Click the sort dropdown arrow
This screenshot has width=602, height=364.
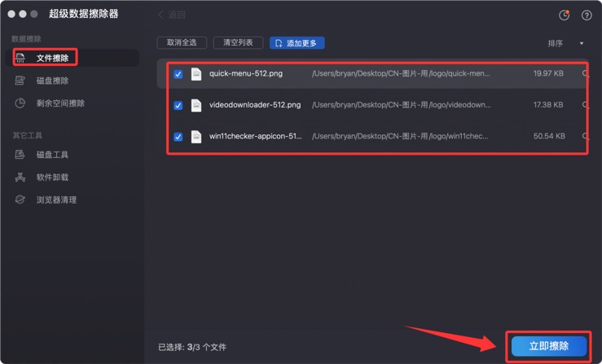pos(582,43)
